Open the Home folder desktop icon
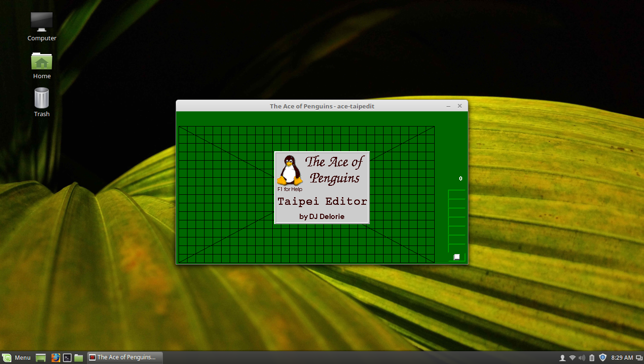The width and height of the screenshot is (644, 364). tap(42, 65)
